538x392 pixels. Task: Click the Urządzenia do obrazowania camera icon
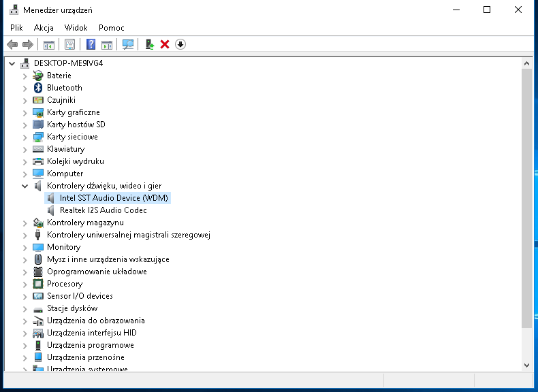tap(38, 321)
